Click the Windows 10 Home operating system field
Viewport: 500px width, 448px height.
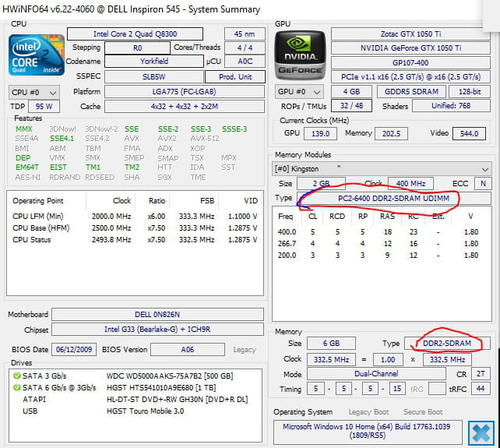tap(368, 431)
